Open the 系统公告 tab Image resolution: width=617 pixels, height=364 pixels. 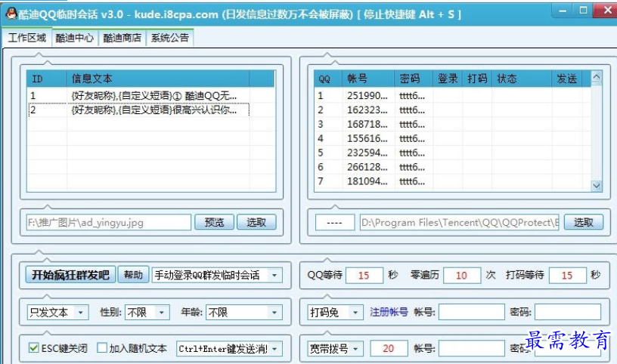170,38
